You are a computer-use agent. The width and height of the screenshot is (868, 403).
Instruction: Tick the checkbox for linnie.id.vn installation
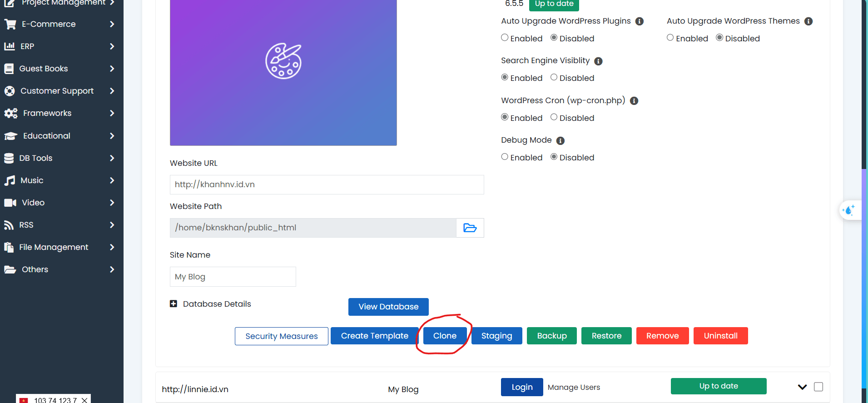(818, 387)
